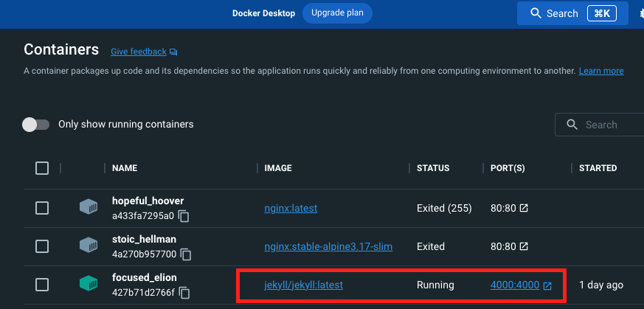
Task: Copy container ID a433fa7295a0
Action: (x=184, y=216)
